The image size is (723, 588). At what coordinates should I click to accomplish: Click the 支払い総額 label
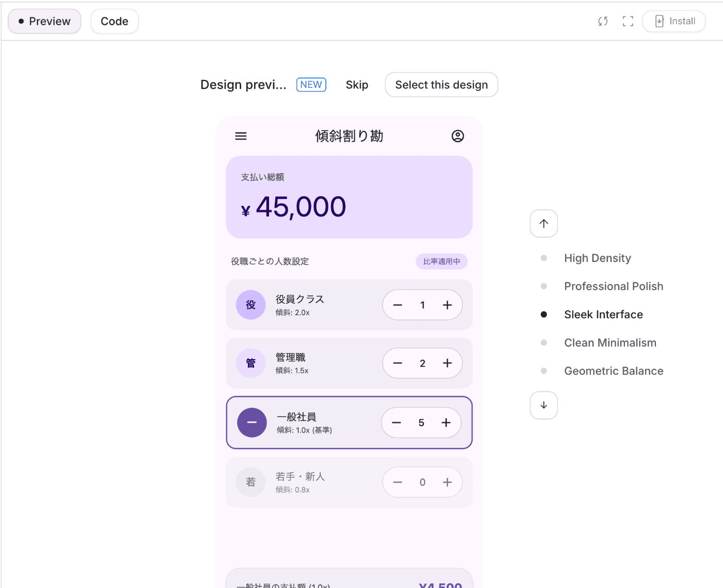click(x=262, y=177)
